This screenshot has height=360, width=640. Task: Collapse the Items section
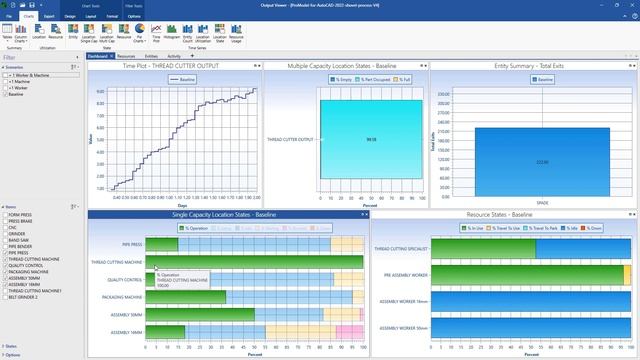(x=3, y=207)
